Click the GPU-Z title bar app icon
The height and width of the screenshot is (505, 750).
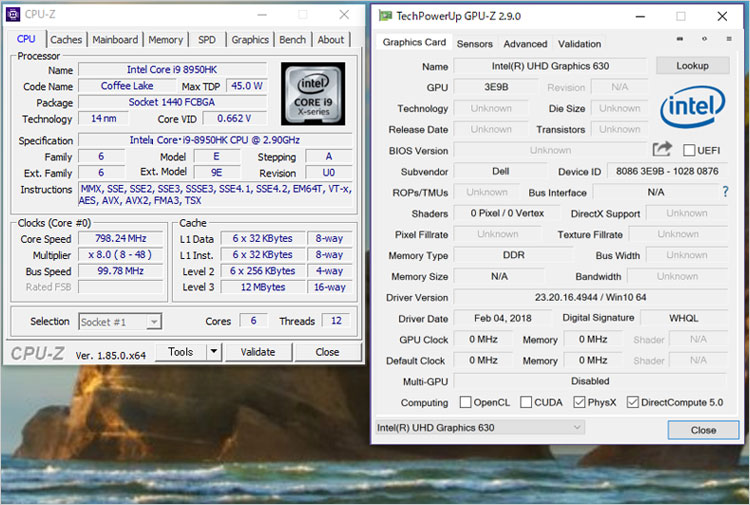pyautogui.click(x=385, y=16)
